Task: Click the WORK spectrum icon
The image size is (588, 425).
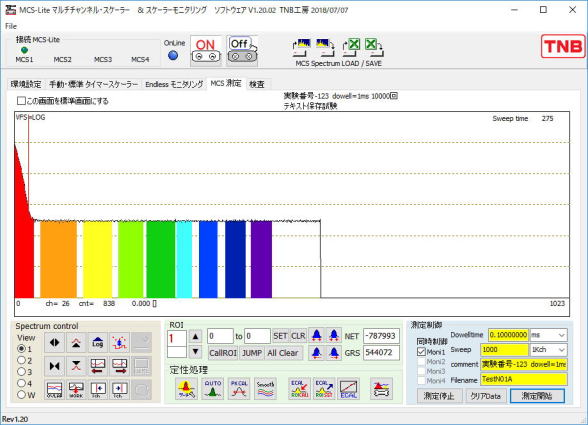Action: pyautogui.click(x=76, y=389)
